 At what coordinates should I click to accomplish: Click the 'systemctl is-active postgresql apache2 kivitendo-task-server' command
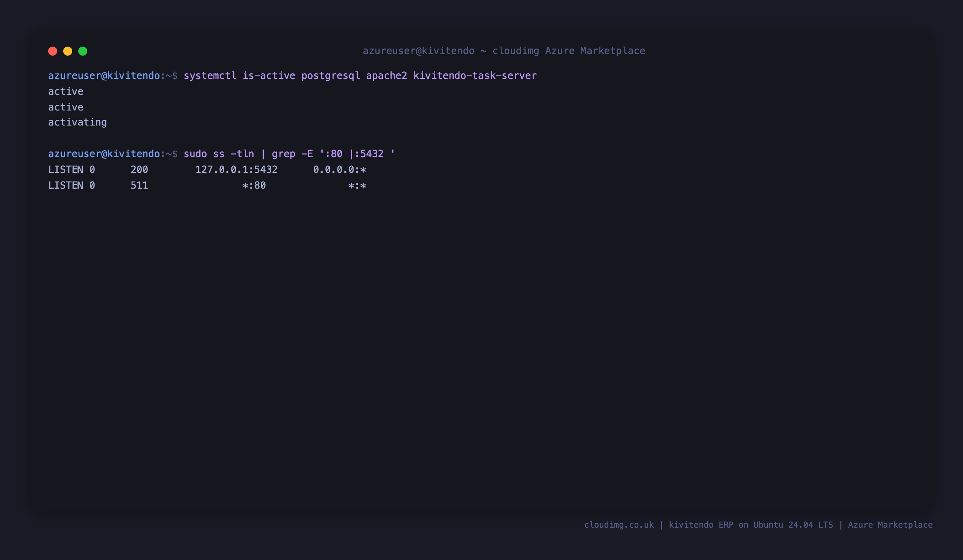click(360, 76)
